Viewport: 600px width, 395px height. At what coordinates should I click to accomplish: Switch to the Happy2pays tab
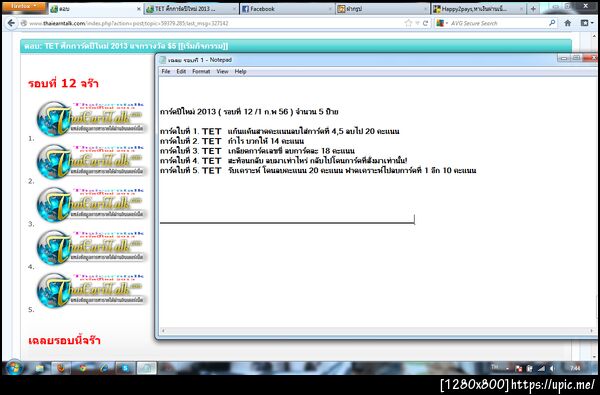click(x=478, y=8)
